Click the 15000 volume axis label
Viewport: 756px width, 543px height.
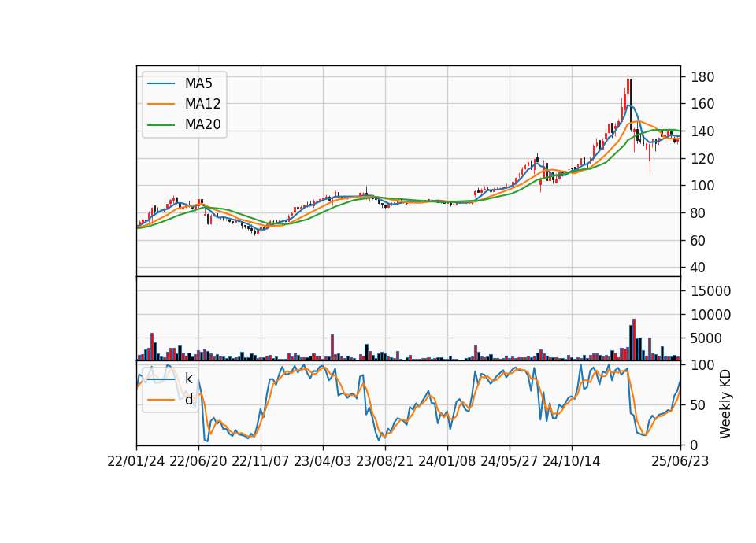click(x=710, y=291)
